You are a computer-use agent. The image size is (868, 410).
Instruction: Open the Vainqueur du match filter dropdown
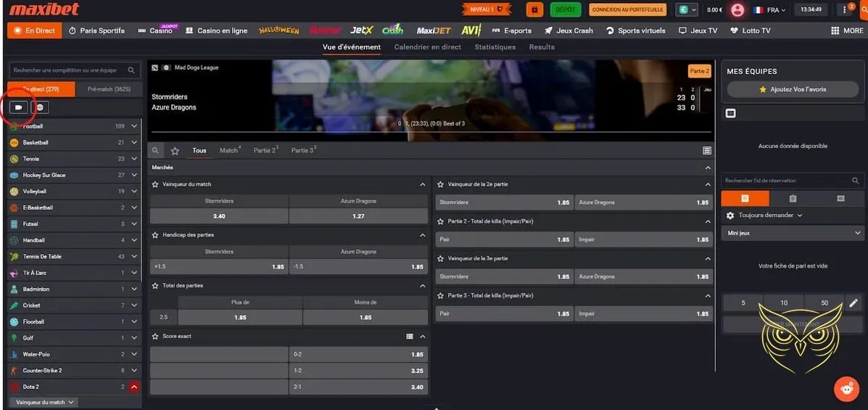point(44,402)
